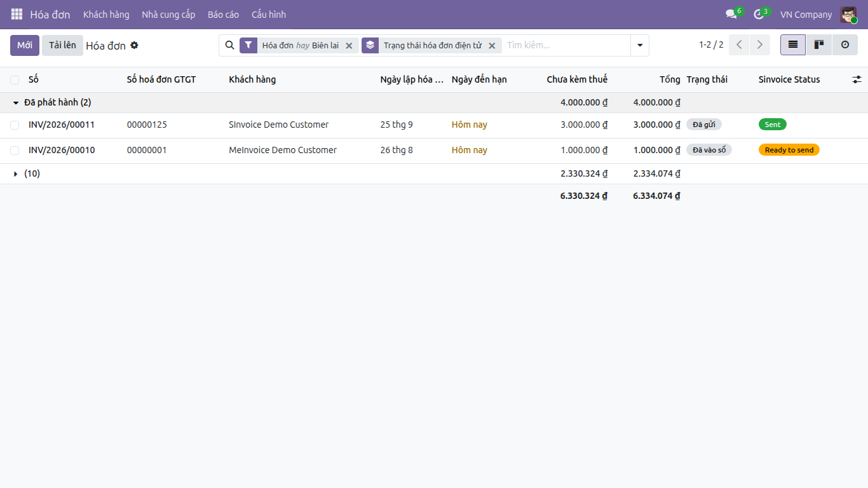
Task: Click the Mới button
Action: [25, 45]
